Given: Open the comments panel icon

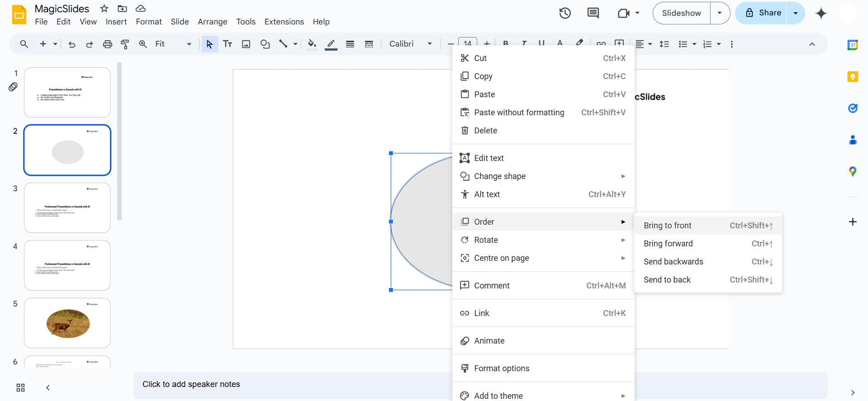Looking at the screenshot, I should [x=593, y=13].
